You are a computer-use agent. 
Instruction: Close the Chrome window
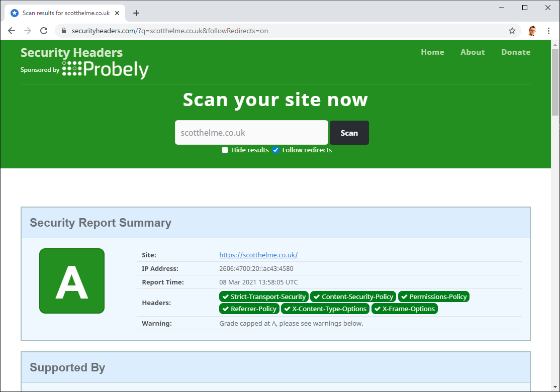(x=548, y=8)
